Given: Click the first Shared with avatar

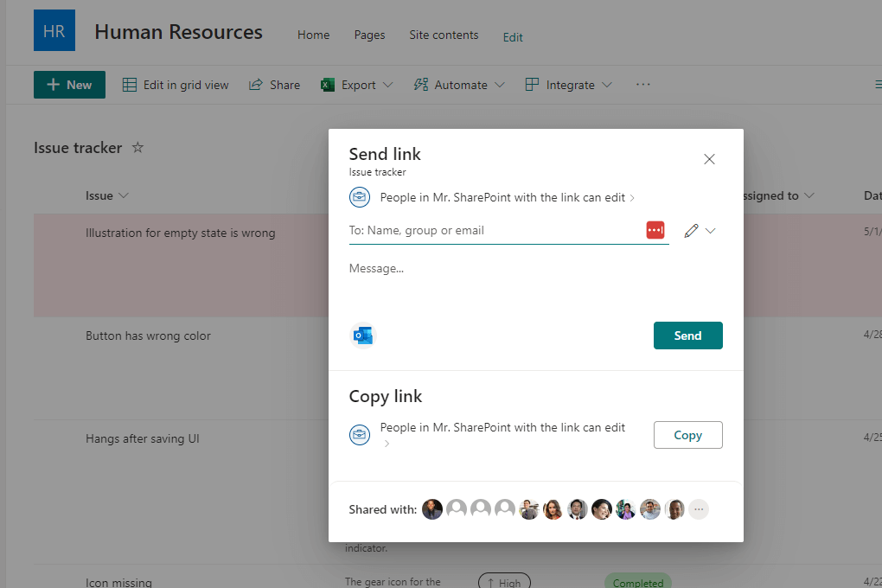Looking at the screenshot, I should point(432,509).
